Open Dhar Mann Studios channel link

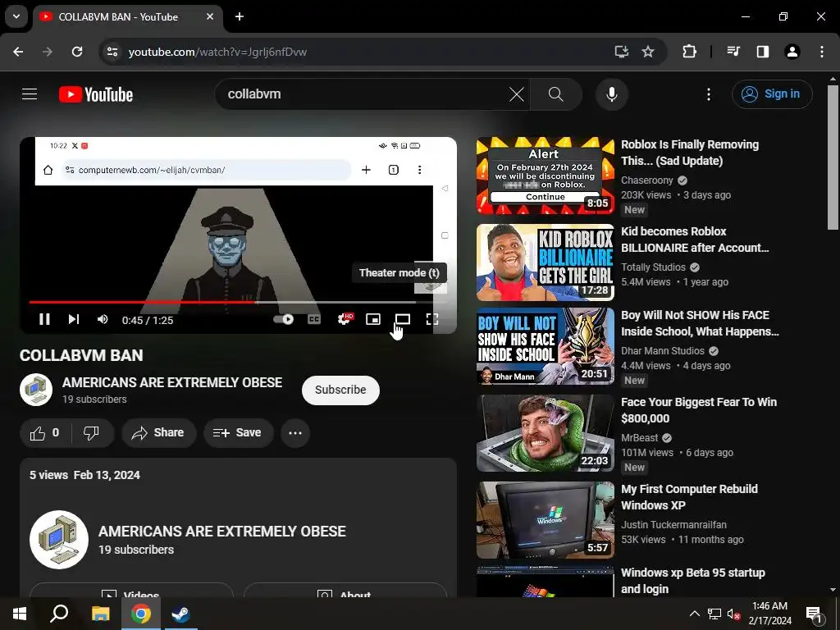(x=663, y=351)
